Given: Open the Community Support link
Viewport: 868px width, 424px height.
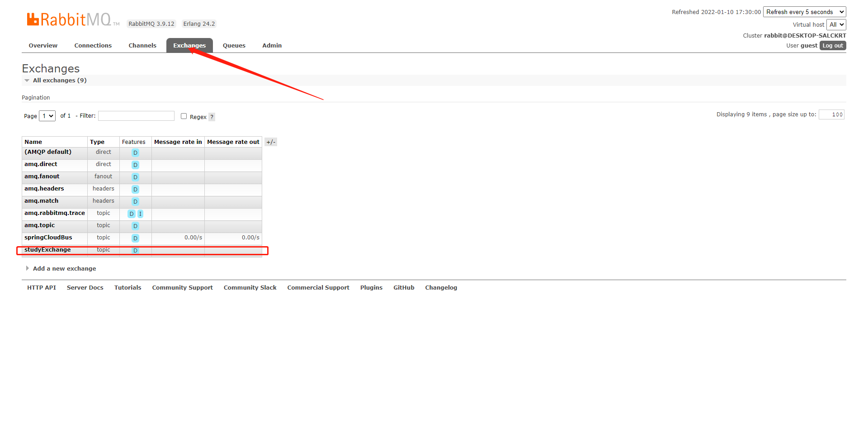Looking at the screenshot, I should [x=183, y=288].
